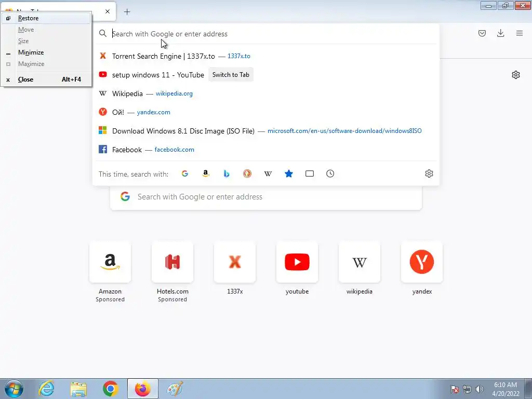Search this time with Google icon
The height and width of the screenshot is (399, 532).
pyautogui.click(x=185, y=174)
